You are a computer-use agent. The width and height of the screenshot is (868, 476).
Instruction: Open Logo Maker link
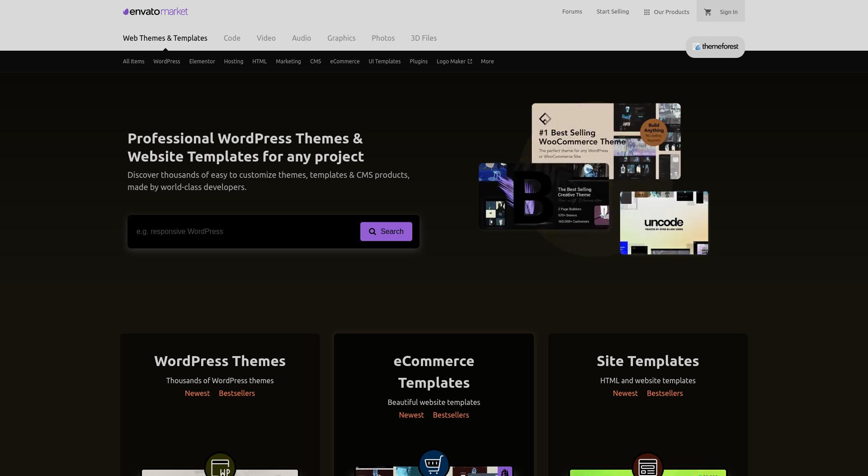[454, 62]
